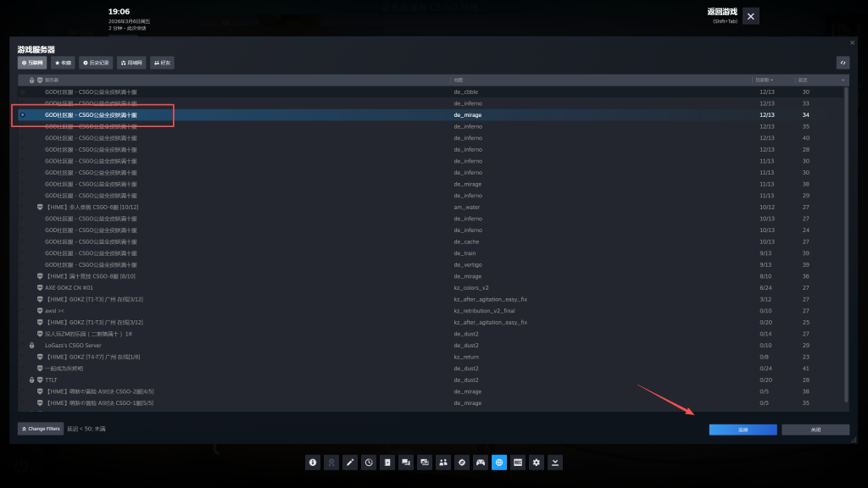Image resolution: width=868 pixels, height=488 pixels.
Task: Select the LoGazs's CSGO Server row
Action: click(x=73, y=345)
